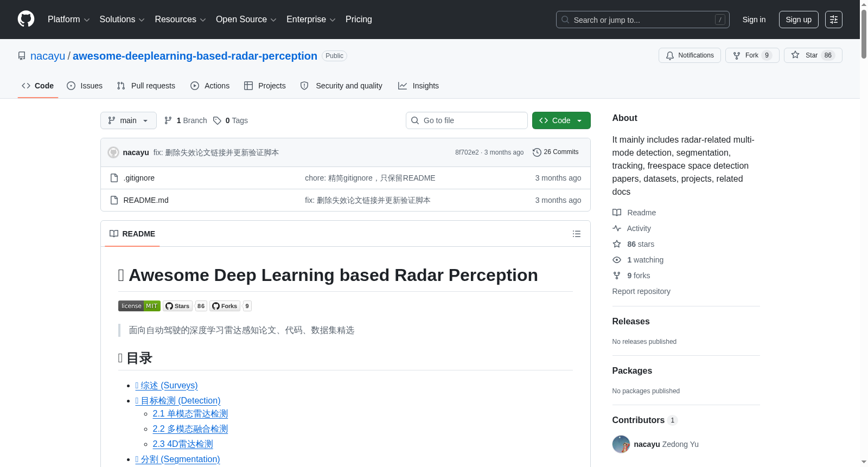Click the commit history clock icon
868x467 pixels.
pos(537,152)
